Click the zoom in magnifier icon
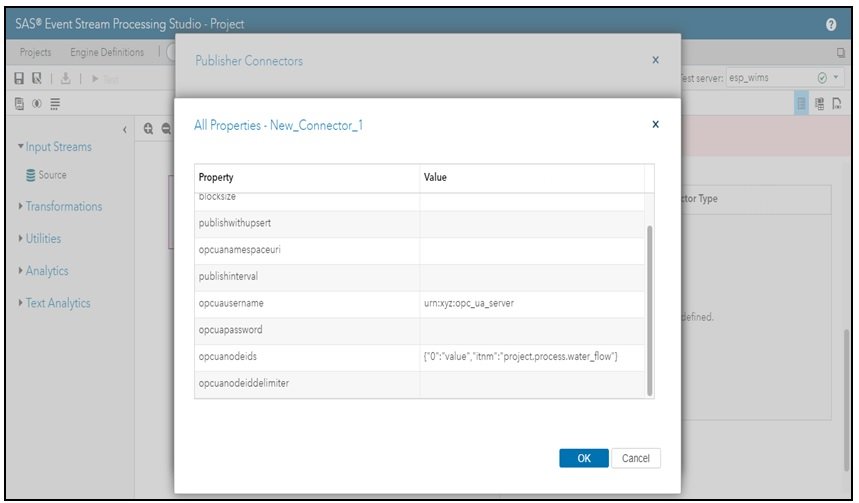The height and width of the screenshot is (503, 859). (x=148, y=129)
